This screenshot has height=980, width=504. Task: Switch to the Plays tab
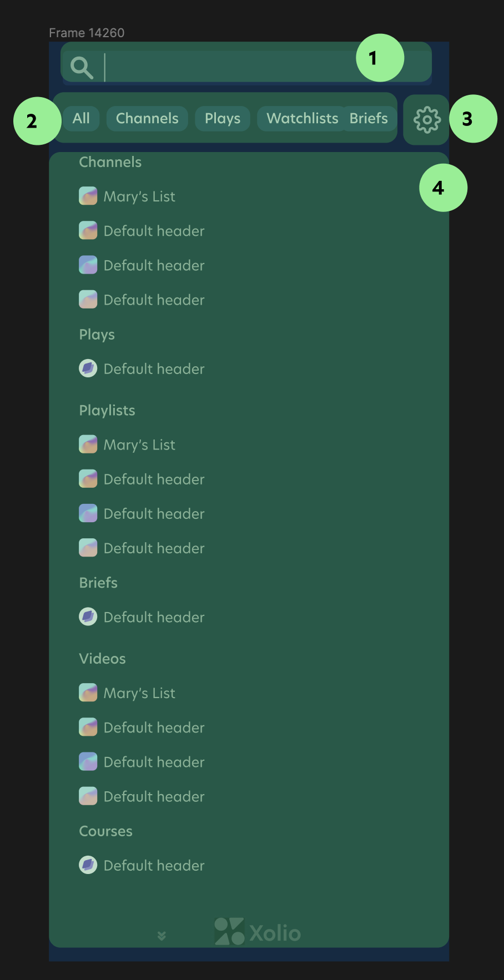coord(222,118)
